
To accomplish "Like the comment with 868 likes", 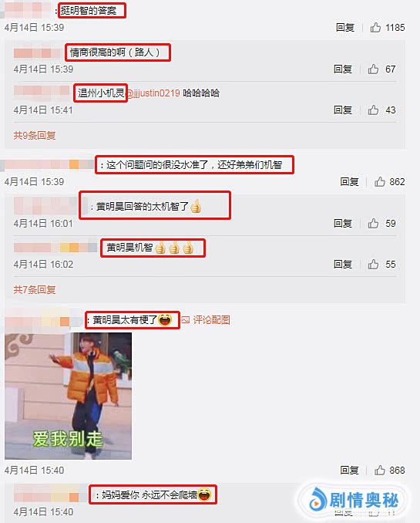I will click(x=380, y=470).
